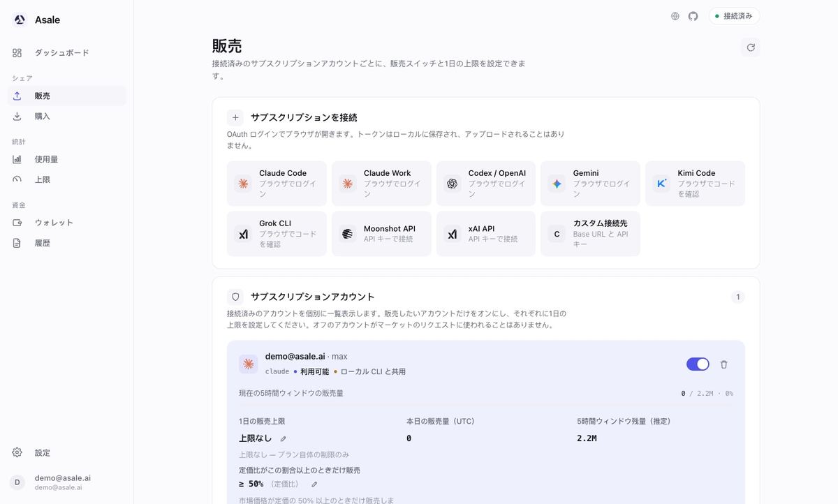
Task: Click the xAI API logo icon
Action: 453,234
